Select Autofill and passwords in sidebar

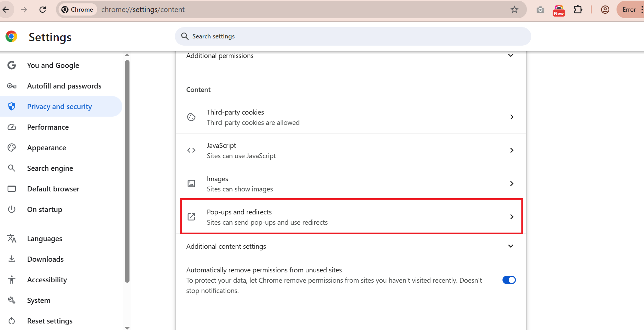click(64, 86)
